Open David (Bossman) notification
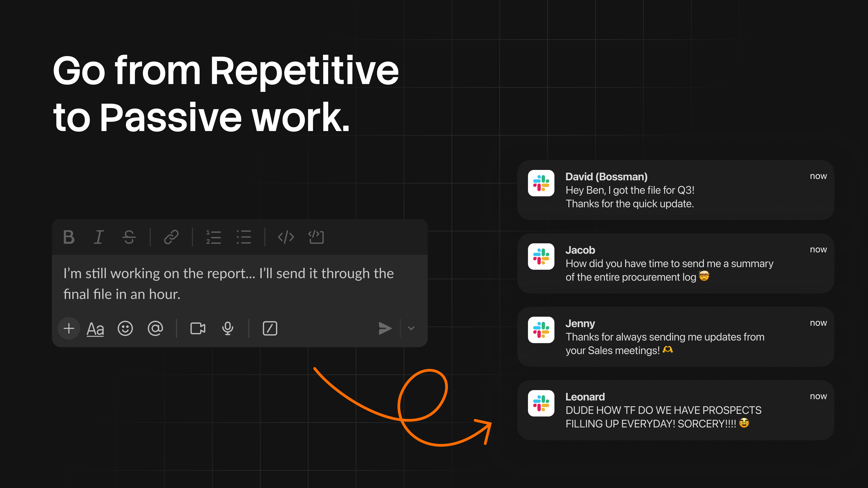The width and height of the screenshot is (868, 488). point(675,190)
